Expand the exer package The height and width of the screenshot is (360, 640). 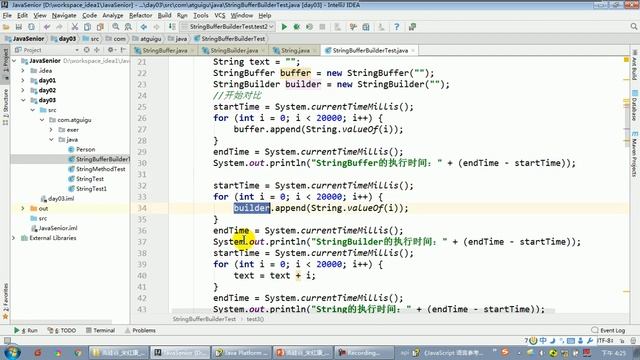51,130
